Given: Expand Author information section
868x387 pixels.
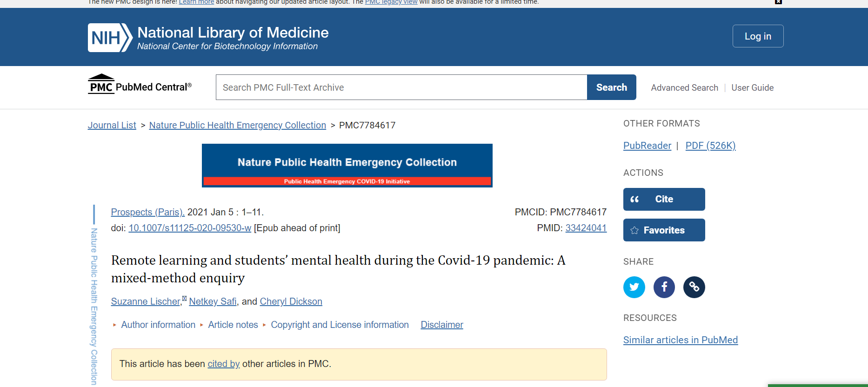Looking at the screenshot, I should point(158,325).
